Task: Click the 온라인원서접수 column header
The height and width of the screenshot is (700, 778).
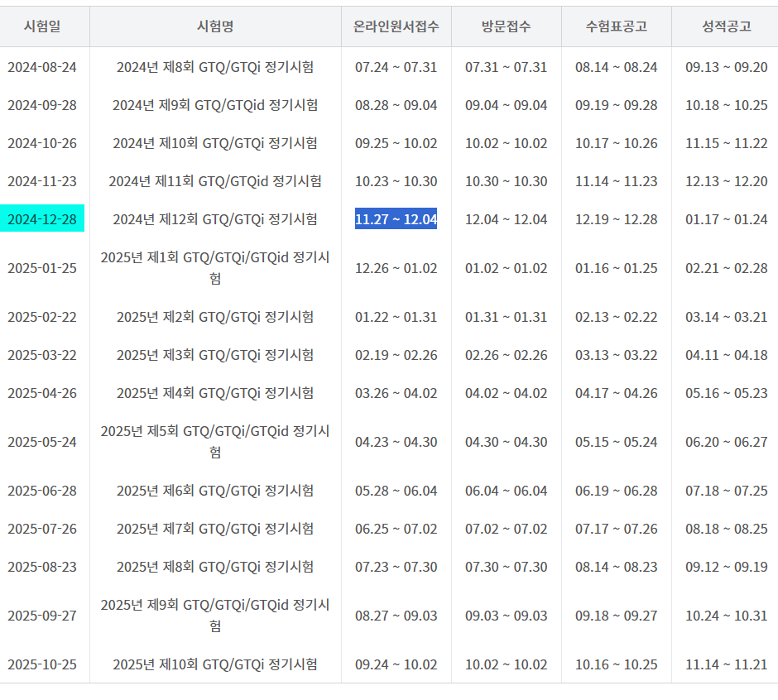Action: click(396, 26)
